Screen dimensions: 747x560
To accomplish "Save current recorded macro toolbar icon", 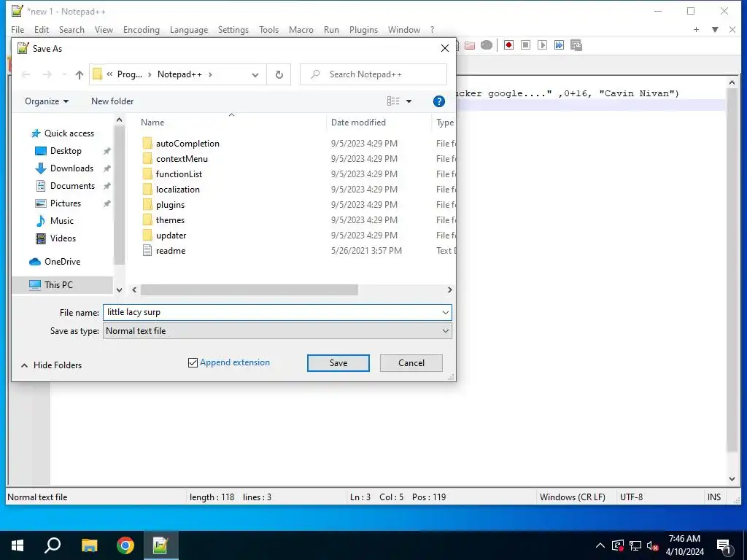I will 576,45.
